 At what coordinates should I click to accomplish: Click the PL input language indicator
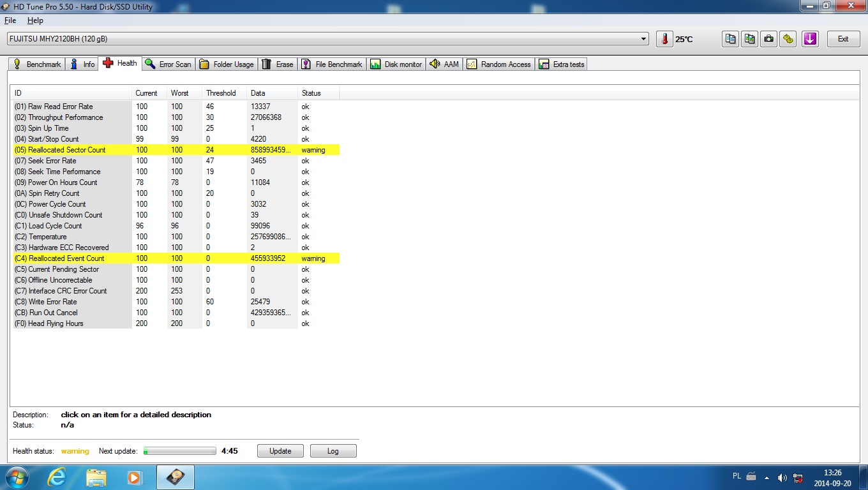click(737, 477)
